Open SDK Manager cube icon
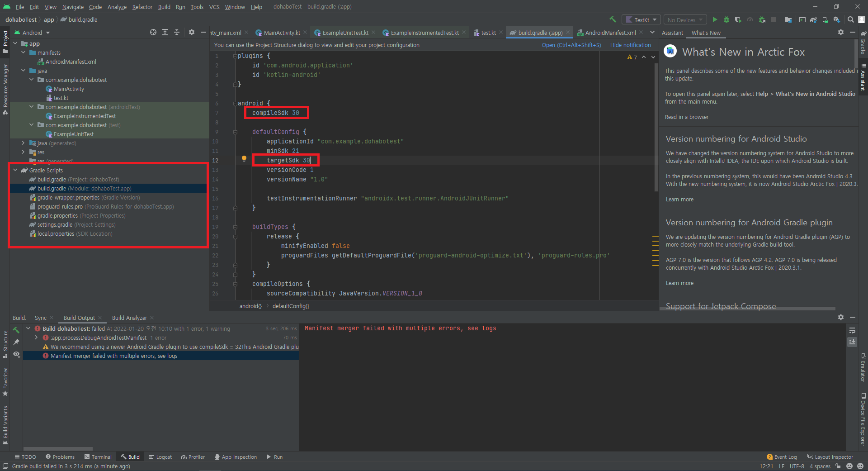The image size is (868, 471). click(836, 19)
